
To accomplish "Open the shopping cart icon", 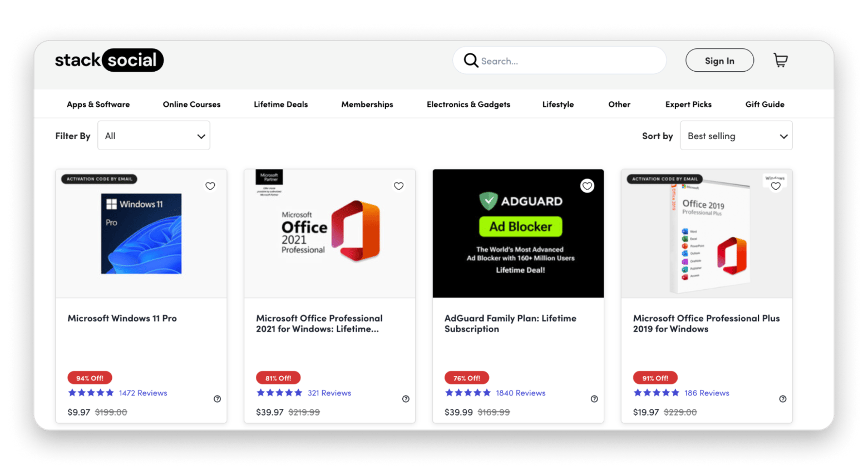I will (x=780, y=60).
